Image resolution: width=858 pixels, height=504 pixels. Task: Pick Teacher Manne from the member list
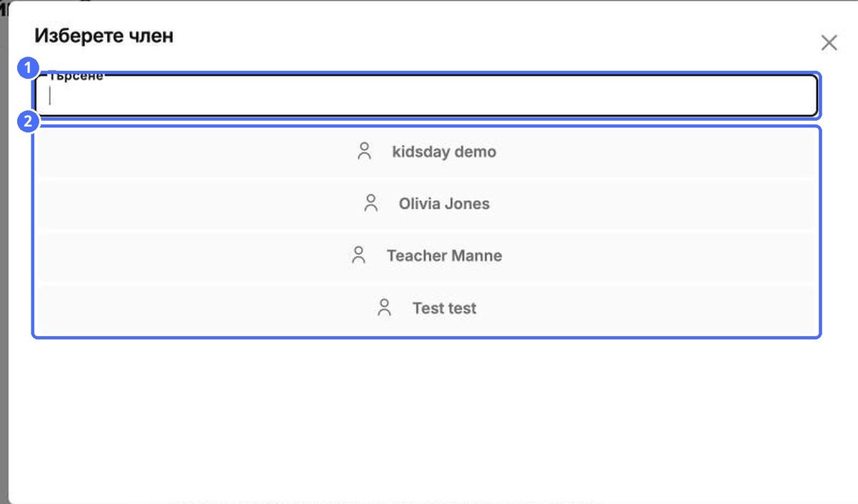point(426,256)
